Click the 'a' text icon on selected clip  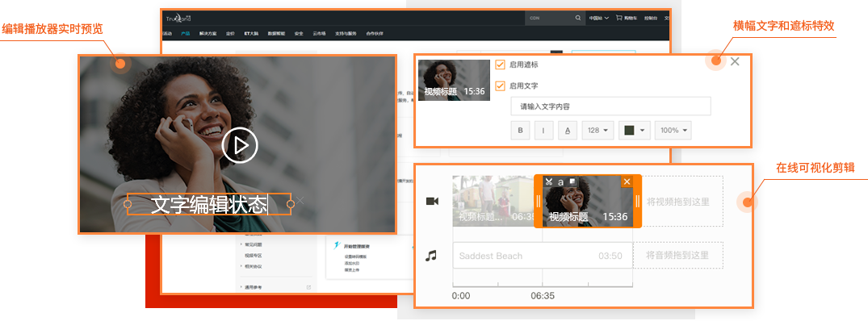(560, 181)
